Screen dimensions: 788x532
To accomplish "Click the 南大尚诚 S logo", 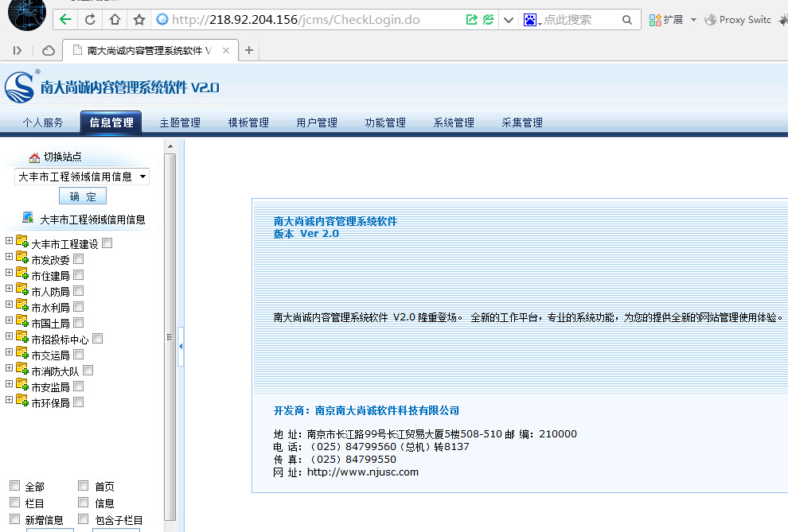I will (20, 87).
